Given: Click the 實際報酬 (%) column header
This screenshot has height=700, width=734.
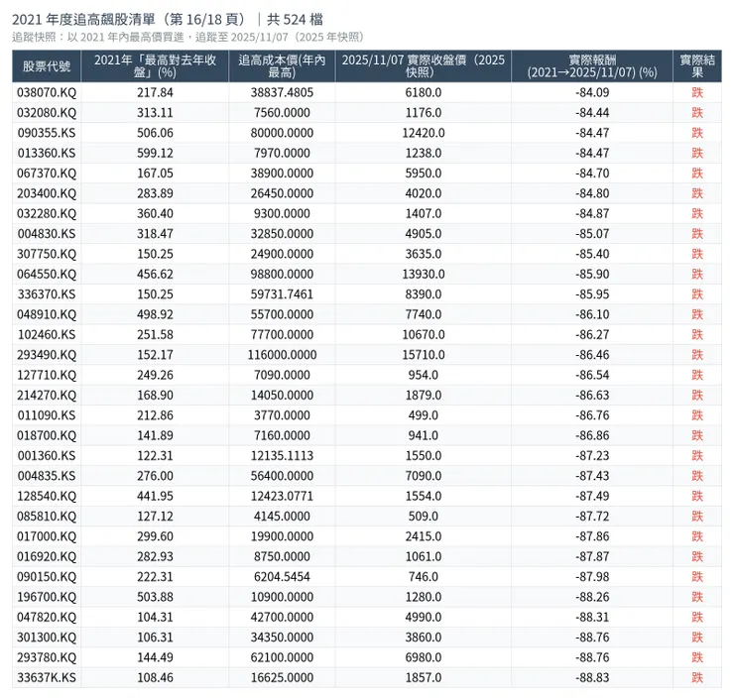Looking at the screenshot, I should coord(592,66).
